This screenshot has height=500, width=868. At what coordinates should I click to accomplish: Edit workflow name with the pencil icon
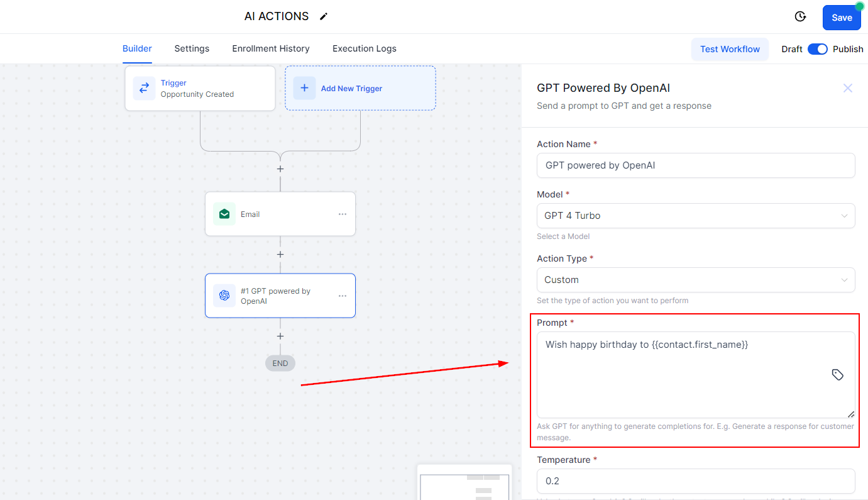(324, 16)
